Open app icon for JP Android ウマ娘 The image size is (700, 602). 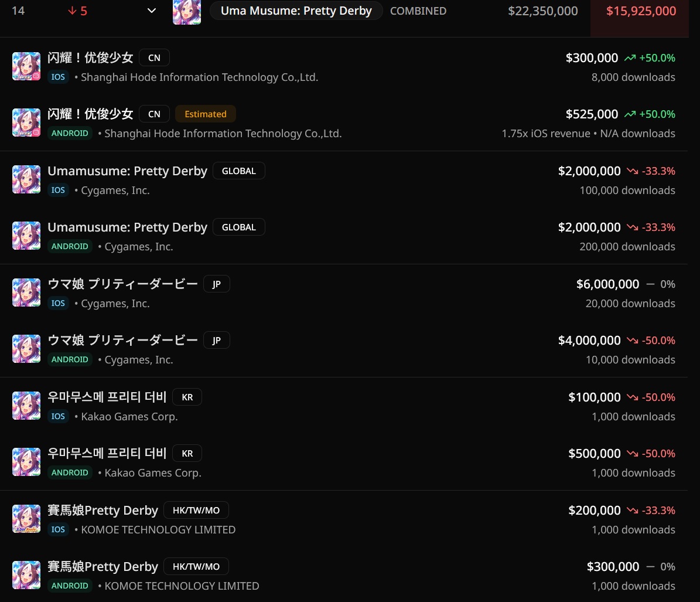pyautogui.click(x=26, y=349)
